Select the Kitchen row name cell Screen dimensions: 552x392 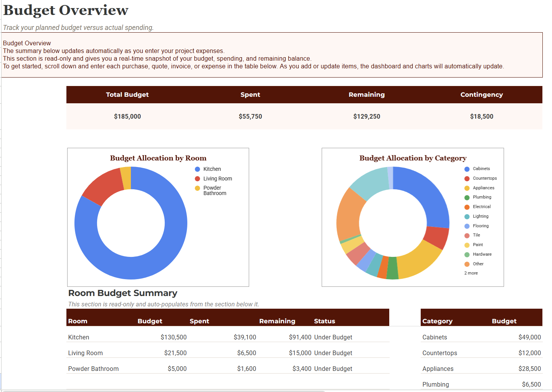tap(79, 337)
